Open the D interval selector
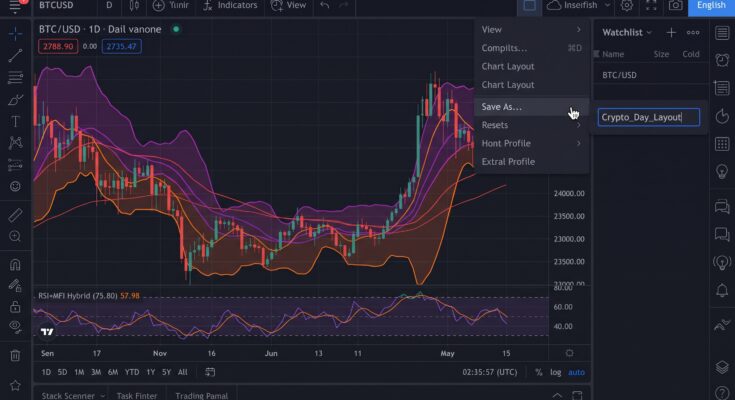This screenshot has width=735, height=400. [x=109, y=6]
